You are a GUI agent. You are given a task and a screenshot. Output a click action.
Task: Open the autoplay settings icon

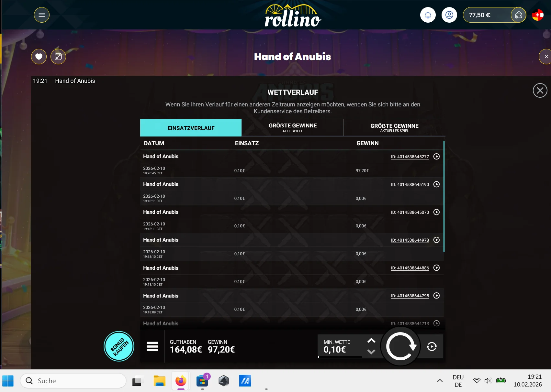point(432,347)
